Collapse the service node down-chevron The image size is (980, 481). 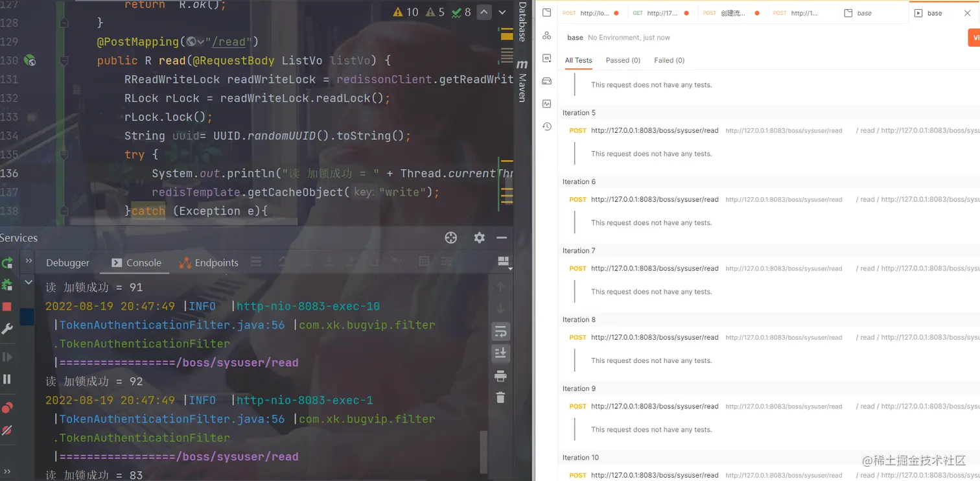[x=29, y=283]
